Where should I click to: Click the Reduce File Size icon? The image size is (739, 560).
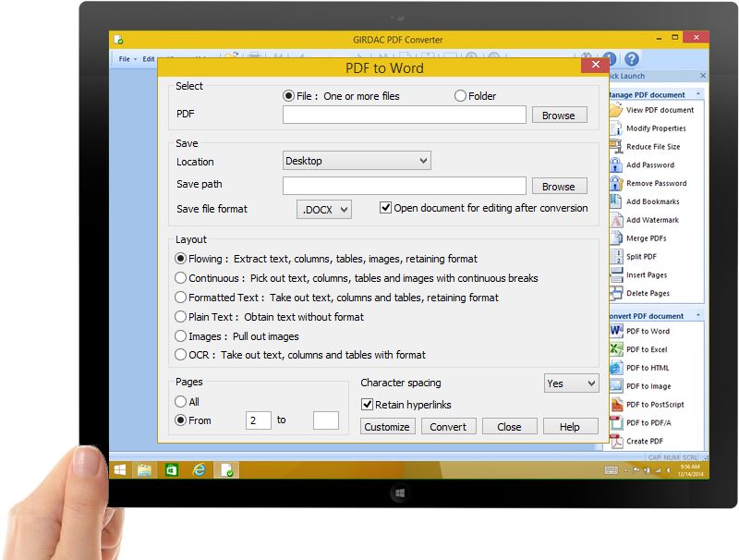tap(616, 147)
